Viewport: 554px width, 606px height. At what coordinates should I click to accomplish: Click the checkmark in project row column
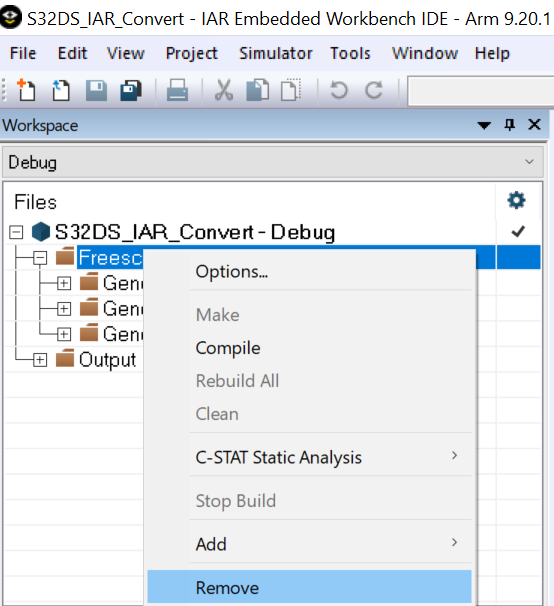click(518, 232)
